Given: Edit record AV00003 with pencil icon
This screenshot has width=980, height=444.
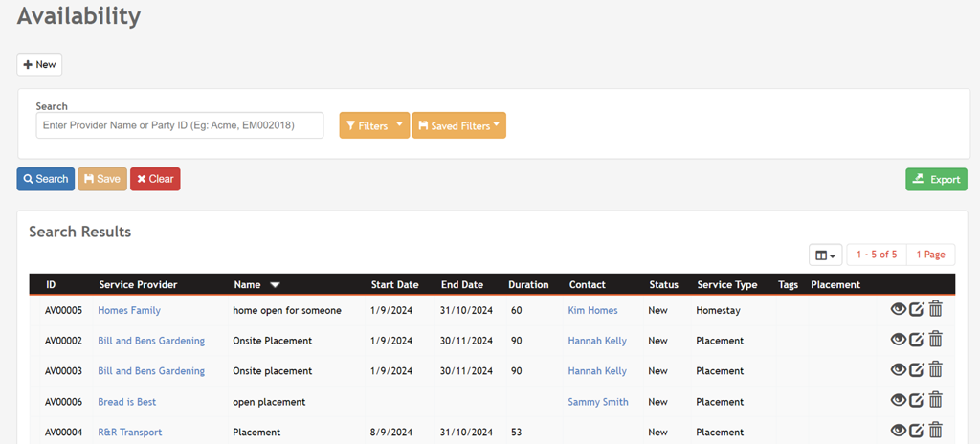Looking at the screenshot, I should (916, 369).
